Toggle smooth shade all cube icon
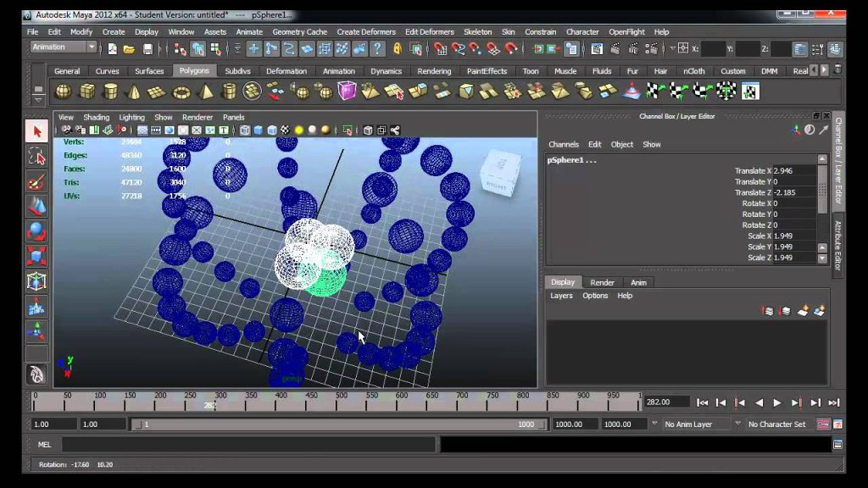868x488 pixels. [x=259, y=130]
